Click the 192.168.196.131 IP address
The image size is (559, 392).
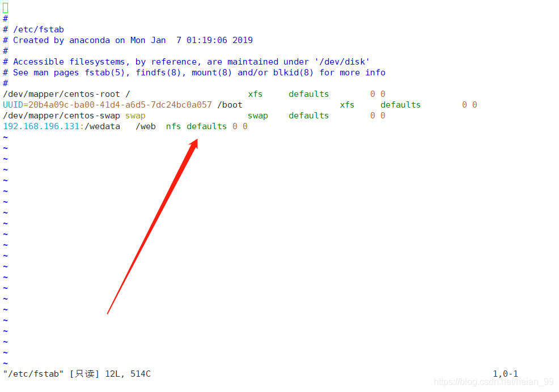pos(41,126)
